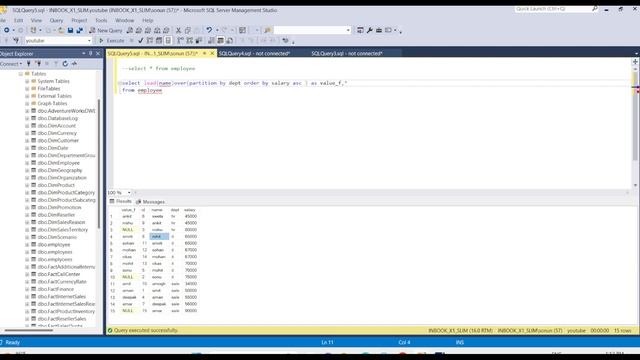
Task: Expand the dbo.FactFinance table node
Action: tap(27, 289)
